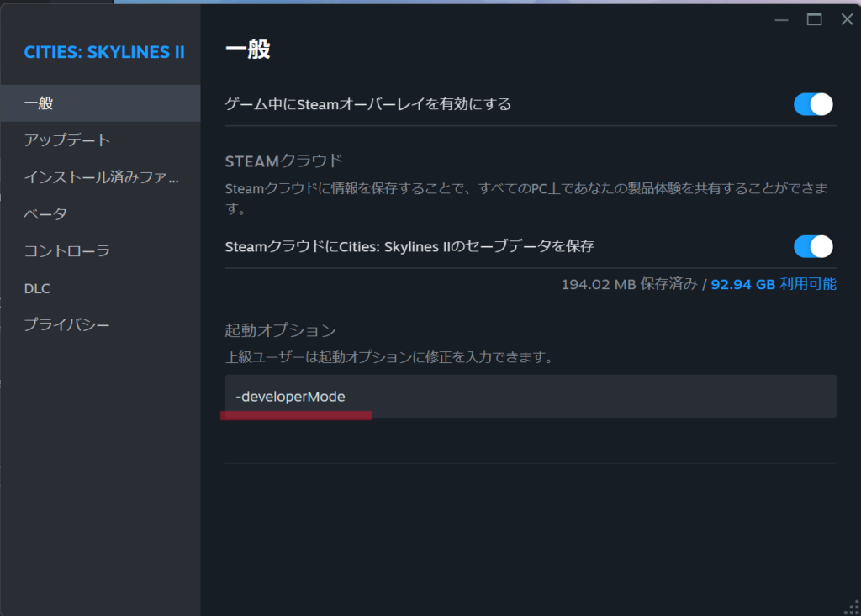The image size is (861, 616).
Task: Click the 起動オプション section heading
Action: pyautogui.click(x=281, y=330)
